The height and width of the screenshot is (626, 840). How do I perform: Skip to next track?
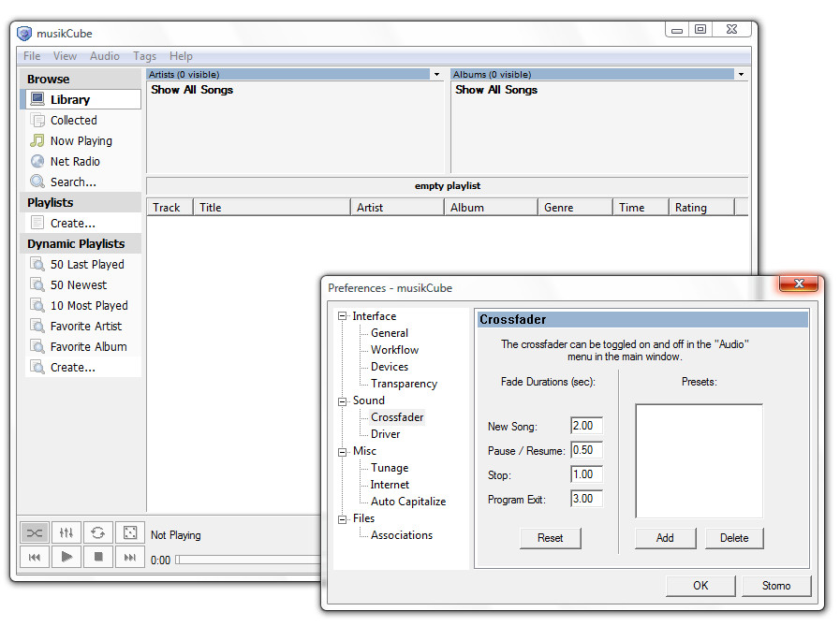pos(129,557)
